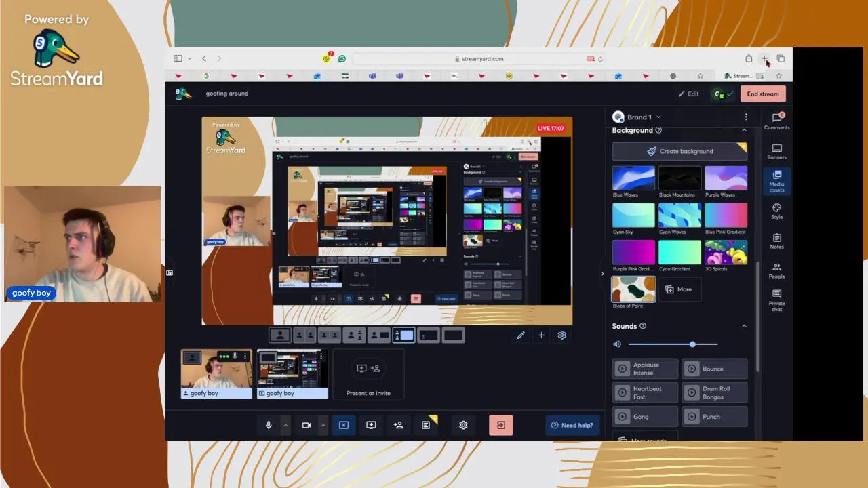Select the two-person cropped layout
The width and height of the screenshot is (868, 488).
pyautogui.click(x=305, y=335)
